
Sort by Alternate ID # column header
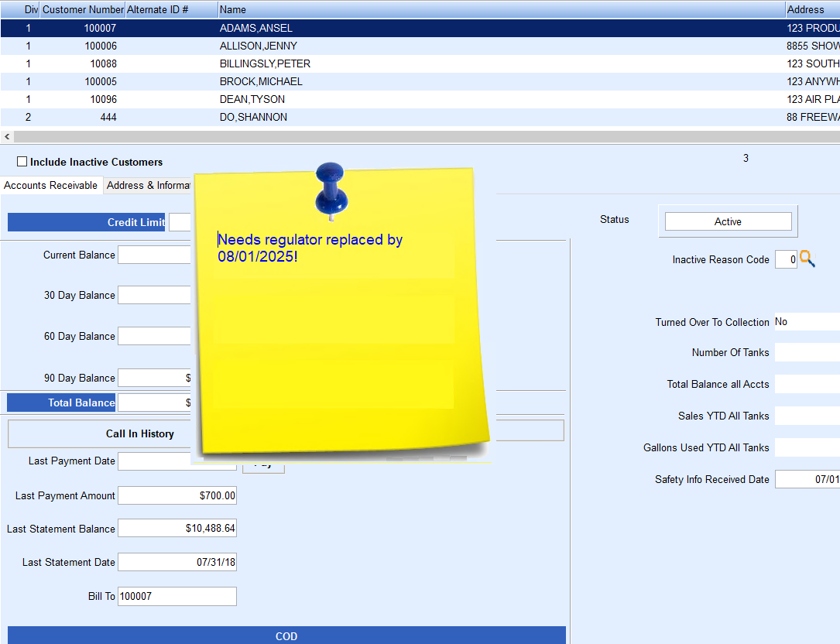click(x=171, y=9)
